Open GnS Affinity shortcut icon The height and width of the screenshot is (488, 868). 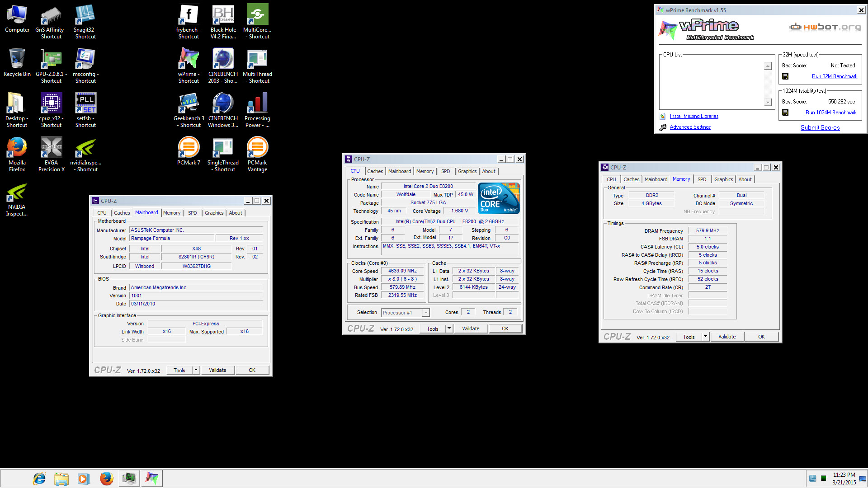tap(51, 22)
